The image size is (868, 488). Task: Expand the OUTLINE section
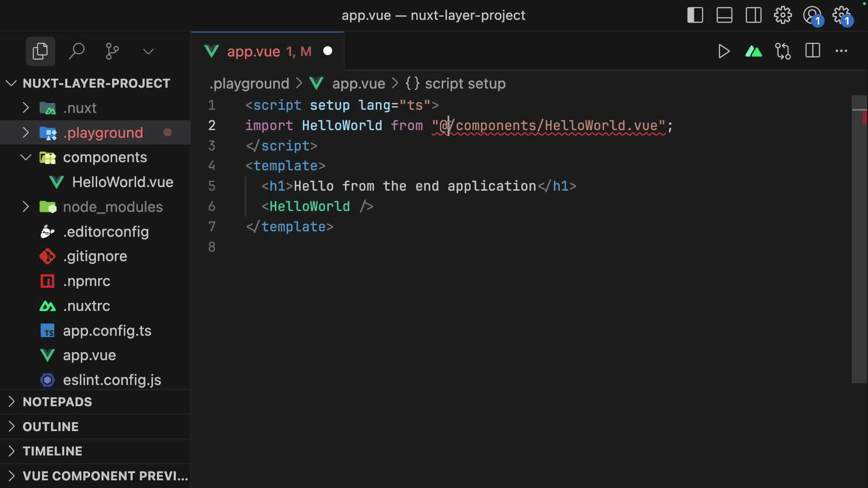coord(51,427)
